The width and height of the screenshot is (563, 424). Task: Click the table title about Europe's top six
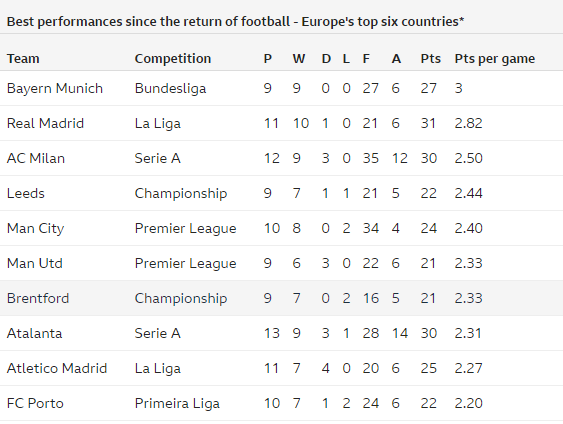(x=235, y=22)
